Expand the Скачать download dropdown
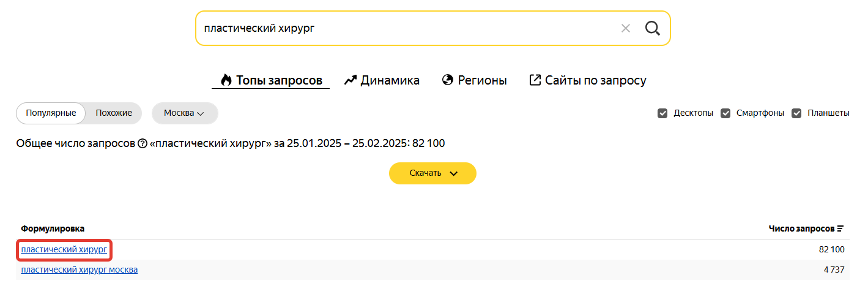Image resolution: width=868 pixels, height=283 pixels. point(432,173)
